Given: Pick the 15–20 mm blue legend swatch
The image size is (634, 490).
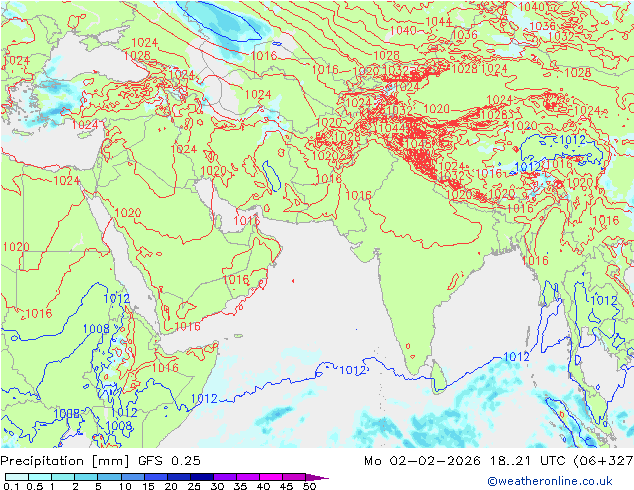Looking at the screenshot, I should (x=156, y=477).
